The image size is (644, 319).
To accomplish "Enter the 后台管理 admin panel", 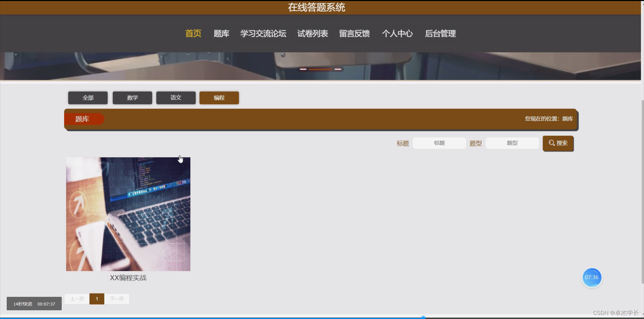I will (440, 34).
